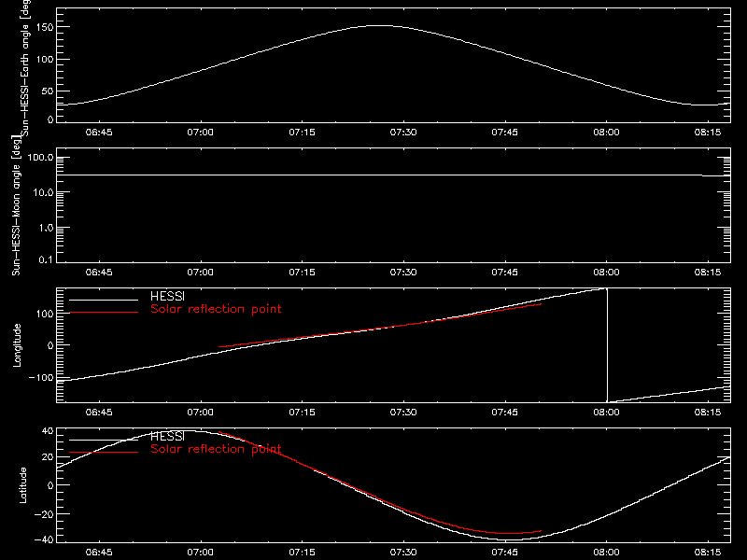Click the 150 tick label on Earth angle plot
Image resolution: width=747 pixels, height=560 pixels.
pos(45,27)
